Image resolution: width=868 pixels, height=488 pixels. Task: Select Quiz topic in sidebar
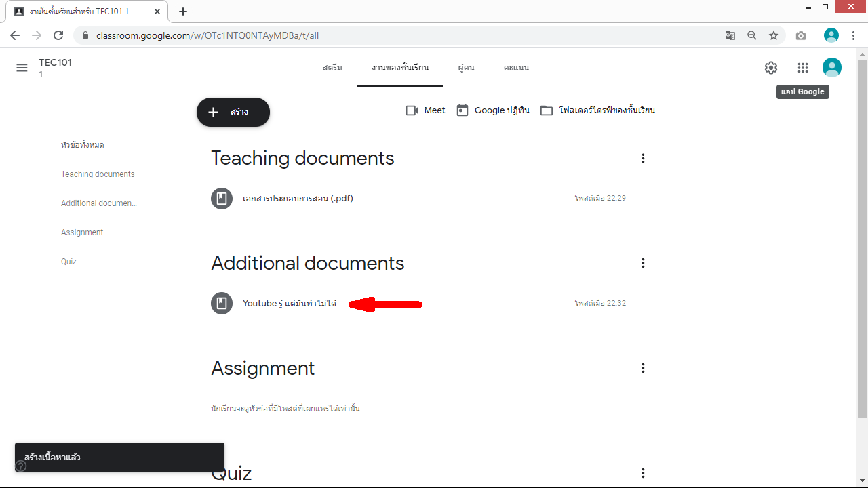click(x=68, y=262)
